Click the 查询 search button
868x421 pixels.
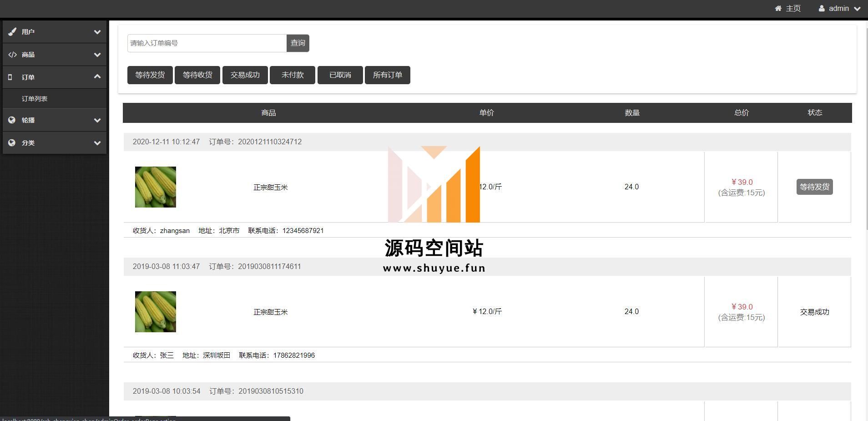(298, 43)
